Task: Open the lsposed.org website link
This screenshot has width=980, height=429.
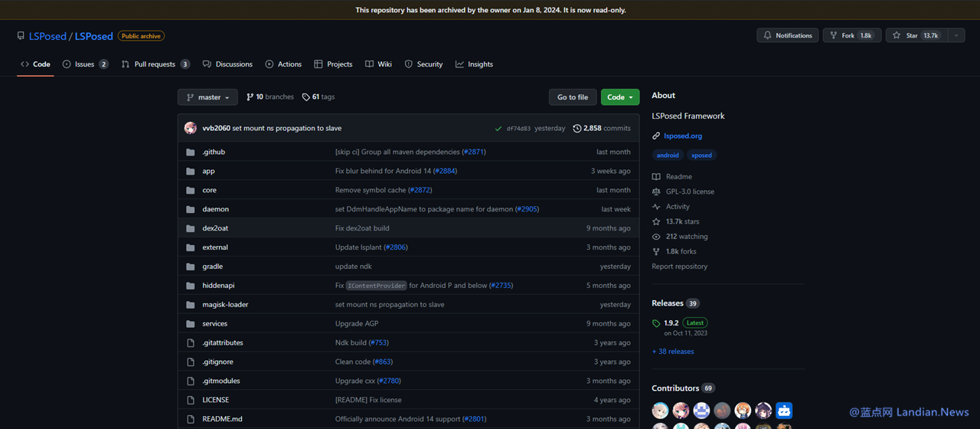Action: click(x=683, y=136)
